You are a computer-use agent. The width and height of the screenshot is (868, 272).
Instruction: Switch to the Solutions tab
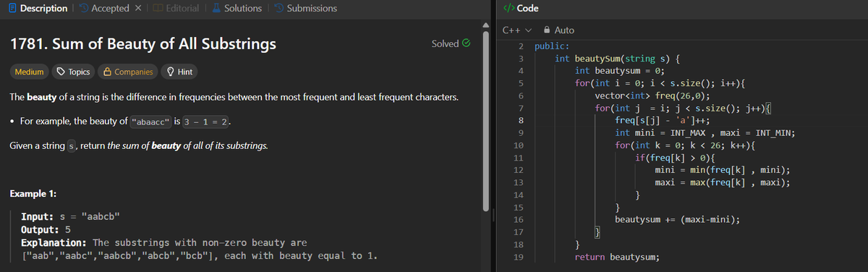pos(238,8)
